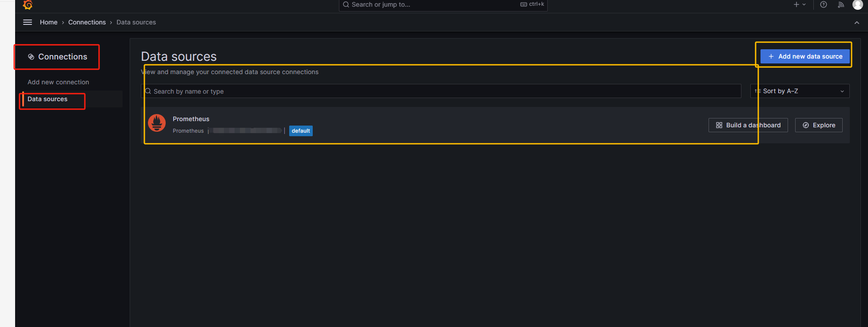Click Data sources breadcrumb text

coord(136,22)
